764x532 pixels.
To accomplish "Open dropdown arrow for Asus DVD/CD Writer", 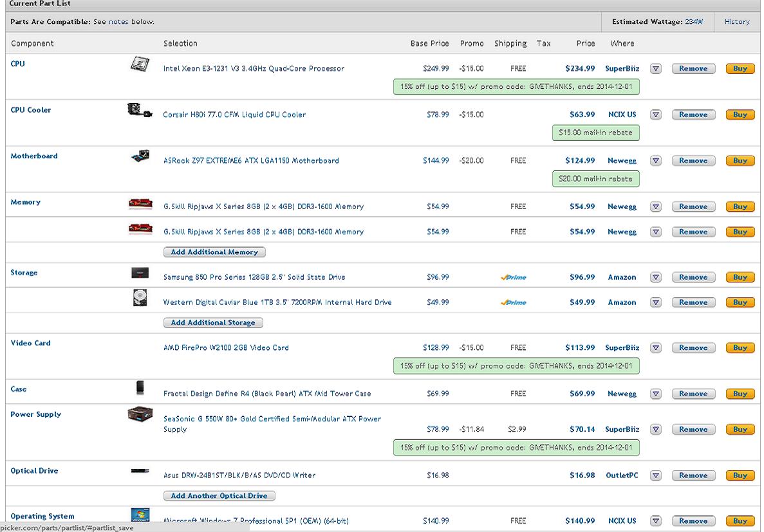I will point(656,475).
